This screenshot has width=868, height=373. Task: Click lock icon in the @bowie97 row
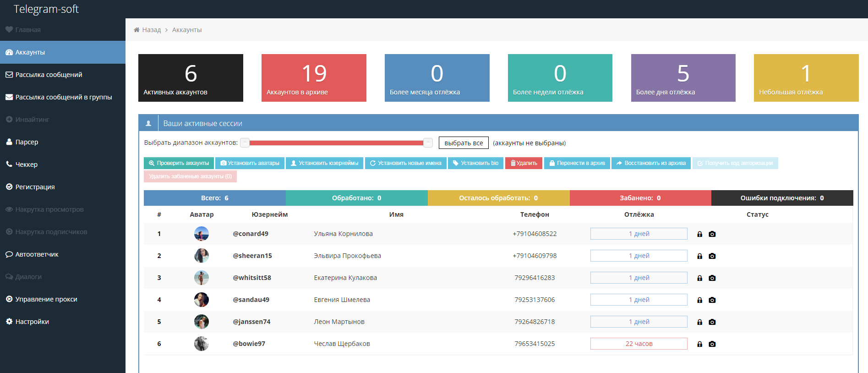point(699,344)
